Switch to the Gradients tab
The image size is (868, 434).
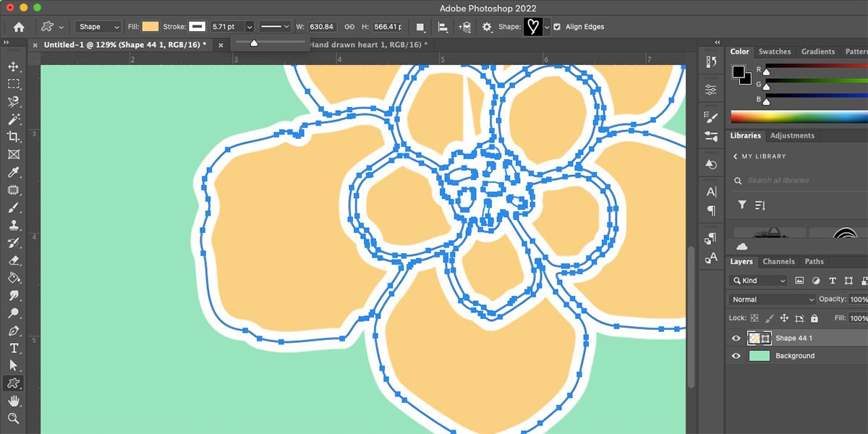pyautogui.click(x=818, y=51)
